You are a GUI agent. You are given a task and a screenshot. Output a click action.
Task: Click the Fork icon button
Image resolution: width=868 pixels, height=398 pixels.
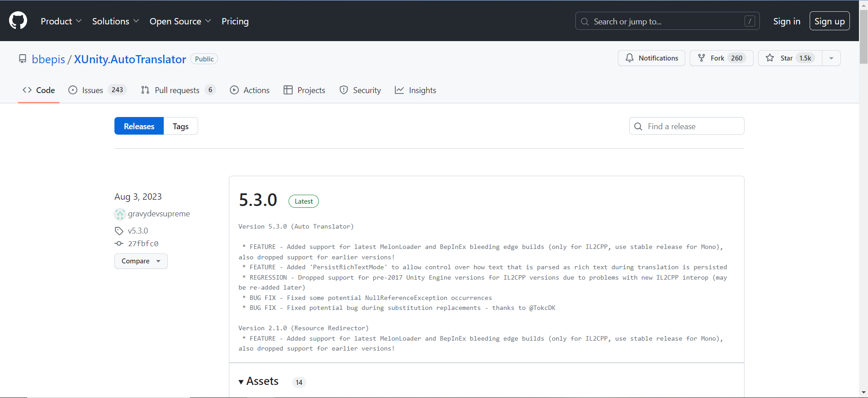tap(702, 58)
